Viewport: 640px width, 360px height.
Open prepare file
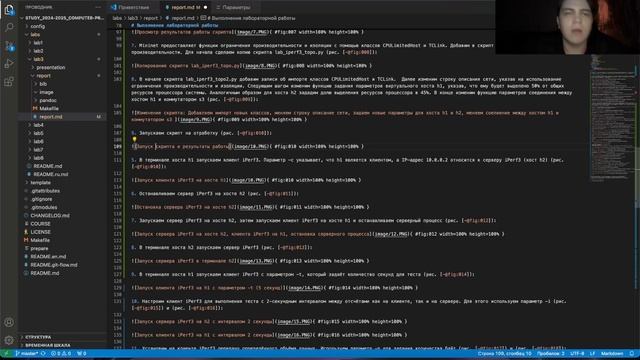[x=39, y=249]
